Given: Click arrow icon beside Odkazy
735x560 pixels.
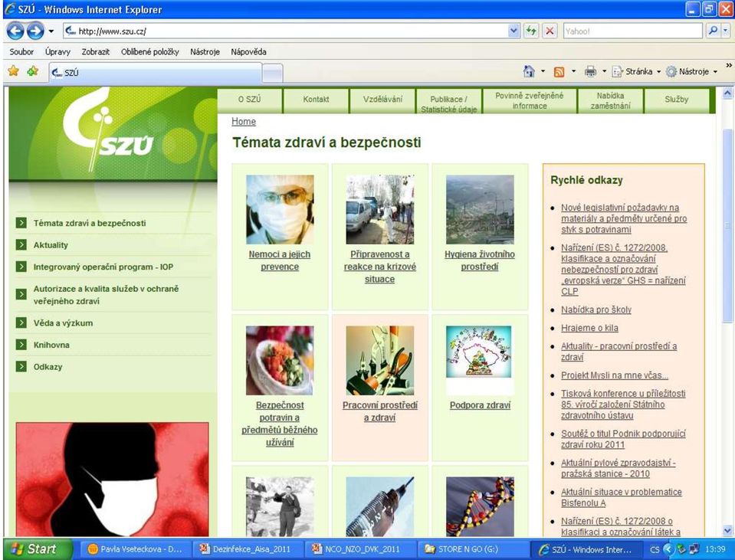Looking at the screenshot, I should click(21, 366).
